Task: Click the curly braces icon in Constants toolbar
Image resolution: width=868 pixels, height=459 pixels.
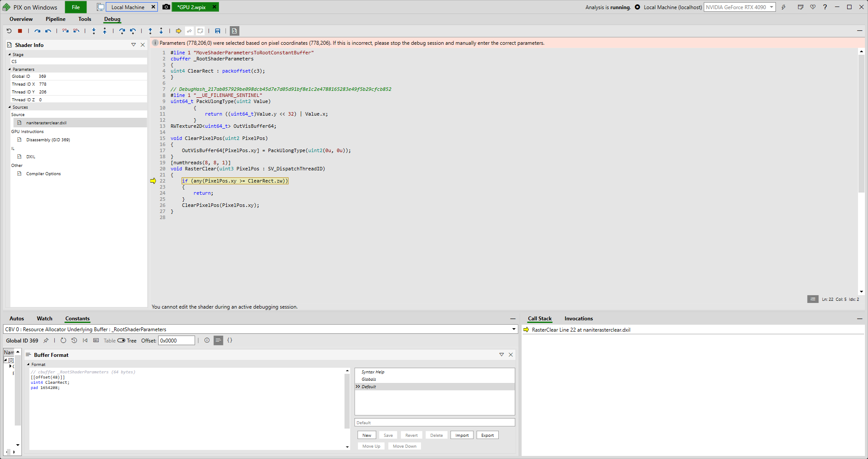Action: [230, 340]
